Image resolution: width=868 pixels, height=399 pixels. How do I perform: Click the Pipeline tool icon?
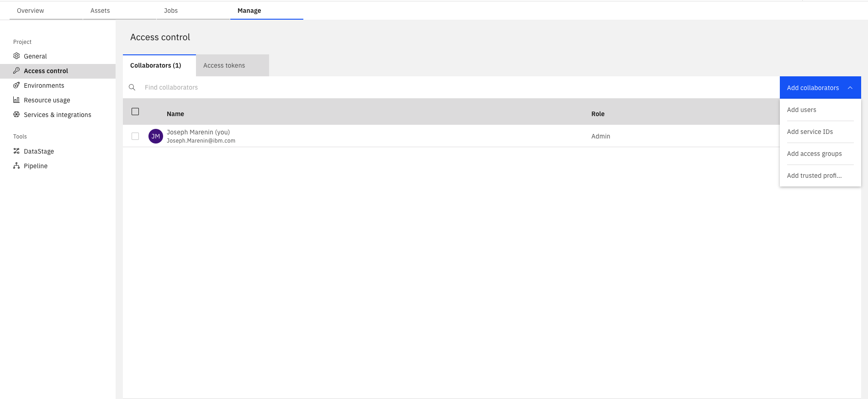[16, 166]
